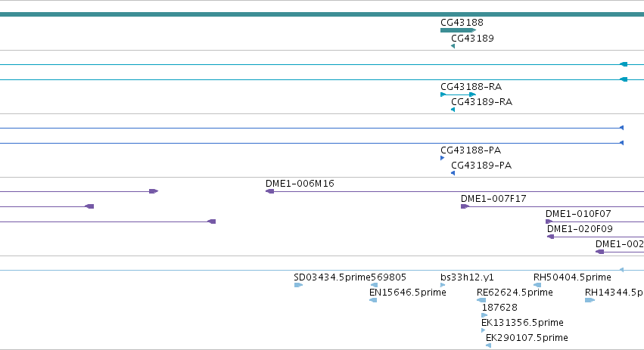The width and height of the screenshot is (644, 350).
Task: Click the EN15646.5prime EST label
Action: [408, 293]
